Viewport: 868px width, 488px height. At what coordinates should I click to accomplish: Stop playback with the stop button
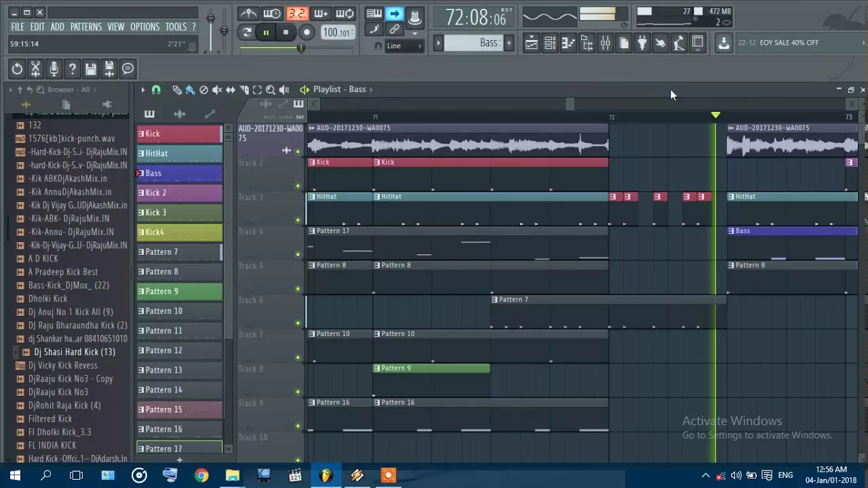coord(285,33)
